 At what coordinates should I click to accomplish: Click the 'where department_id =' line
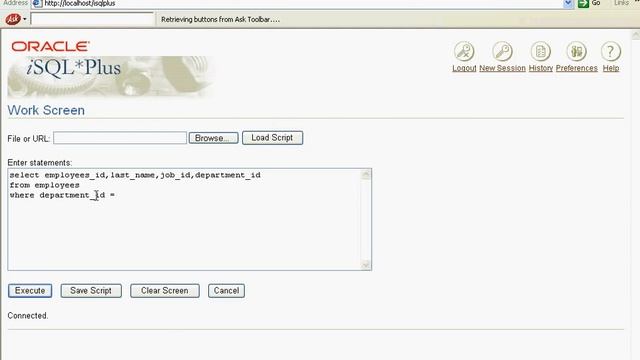pyautogui.click(x=62, y=195)
